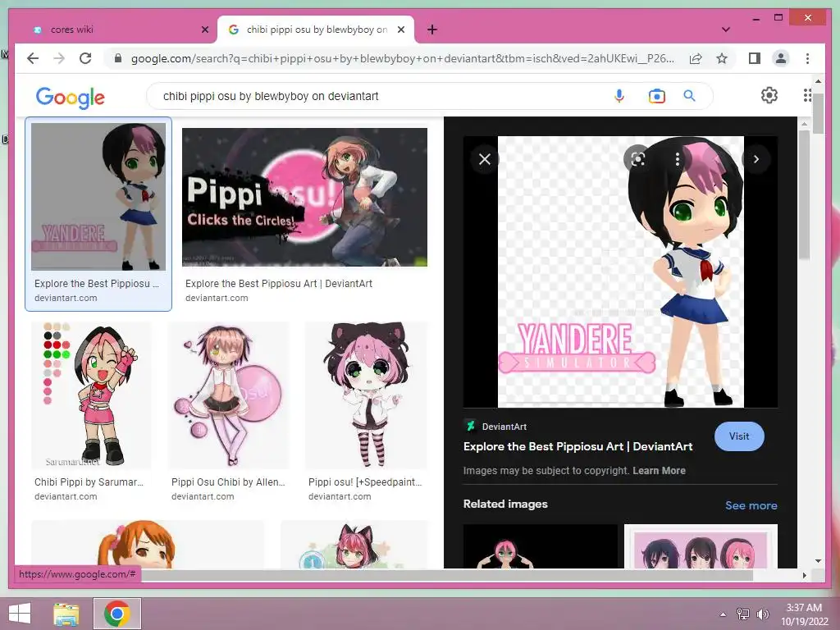Open Pippi Osu Chibi by Allen thumbnail
Viewport: 840px width, 630px height.
[x=228, y=395]
